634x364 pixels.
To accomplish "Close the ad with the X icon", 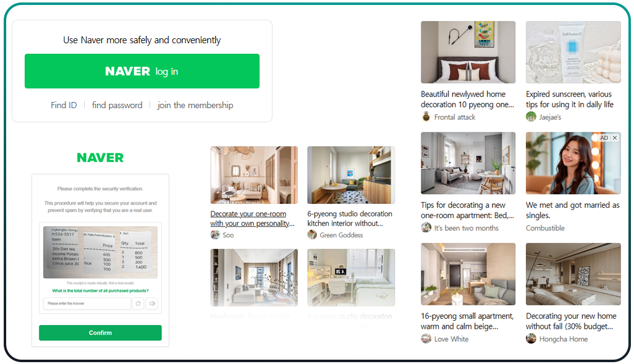I will pyautogui.click(x=615, y=138).
